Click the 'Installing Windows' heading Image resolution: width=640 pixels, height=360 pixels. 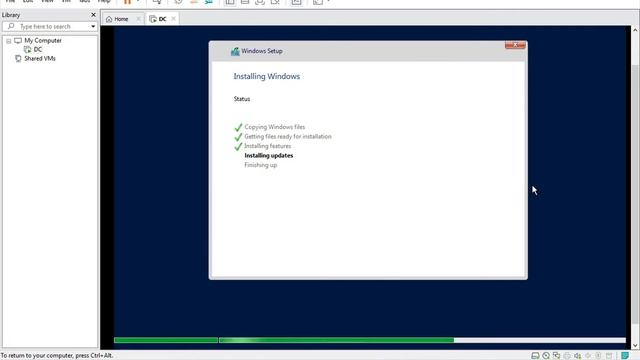click(267, 76)
